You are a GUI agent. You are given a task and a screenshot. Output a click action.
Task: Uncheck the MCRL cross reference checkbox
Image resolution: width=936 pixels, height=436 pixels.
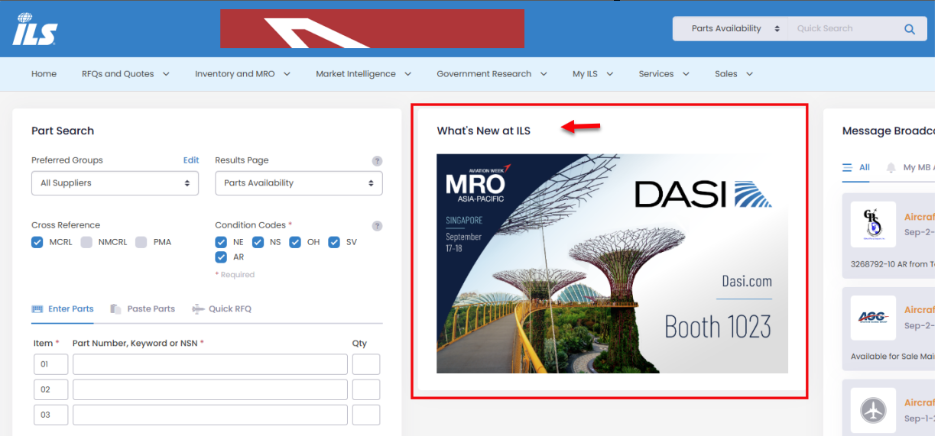coord(38,242)
